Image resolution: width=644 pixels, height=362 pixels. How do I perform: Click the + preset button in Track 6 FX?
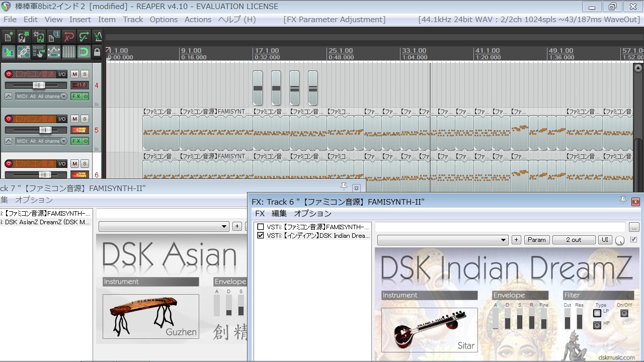516,240
